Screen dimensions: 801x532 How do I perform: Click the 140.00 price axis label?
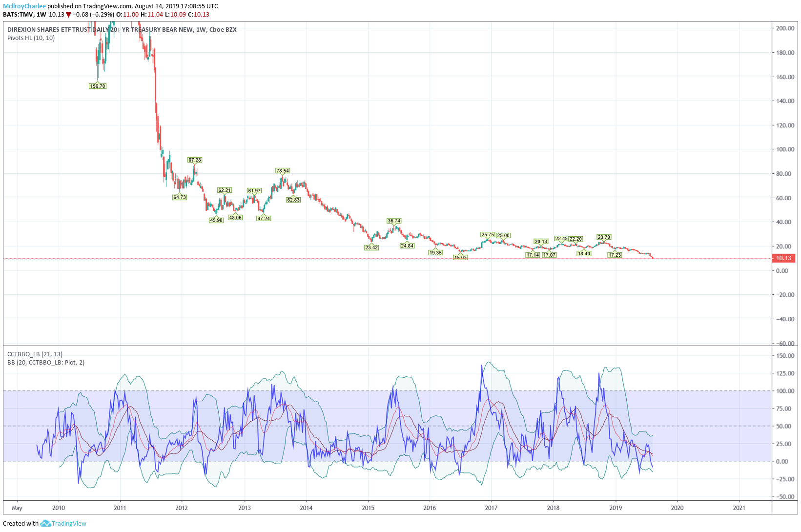(x=785, y=101)
